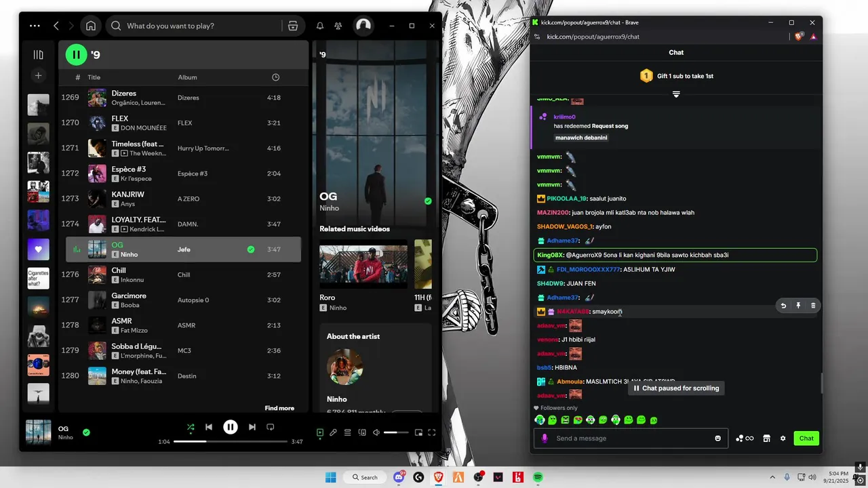
Task: Toggle repeat mode in Spotify
Action: click(x=270, y=427)
